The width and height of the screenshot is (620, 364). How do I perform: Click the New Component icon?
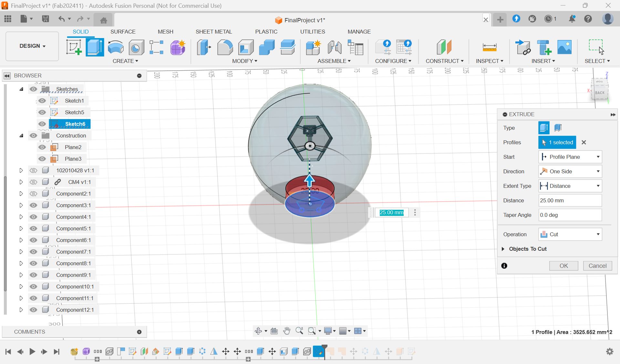(313, 47)
